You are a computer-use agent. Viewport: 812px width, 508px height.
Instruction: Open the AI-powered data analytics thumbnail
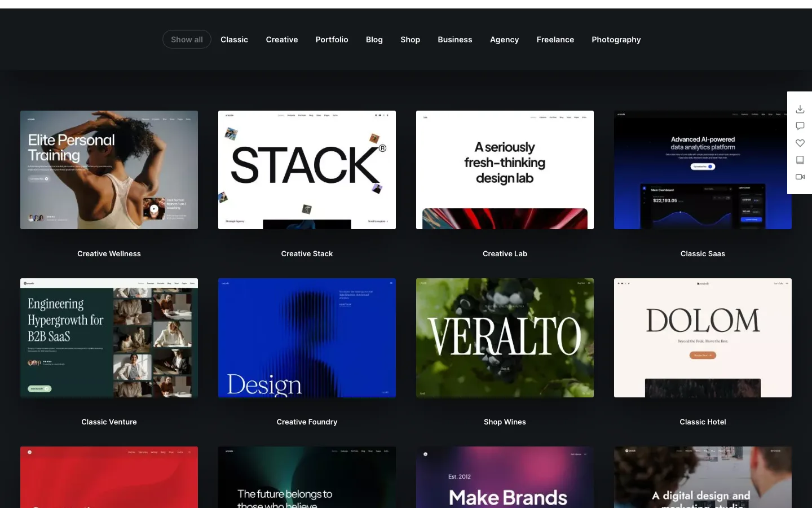tap(703, 170)
